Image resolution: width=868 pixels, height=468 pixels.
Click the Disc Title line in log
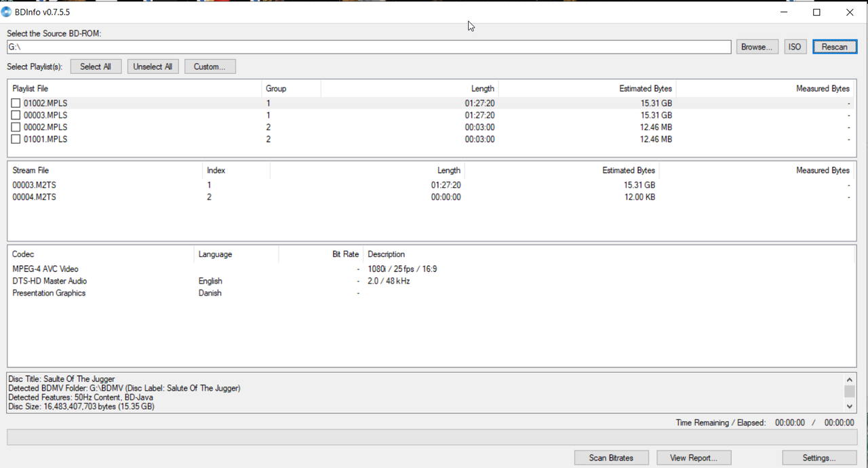62,379
